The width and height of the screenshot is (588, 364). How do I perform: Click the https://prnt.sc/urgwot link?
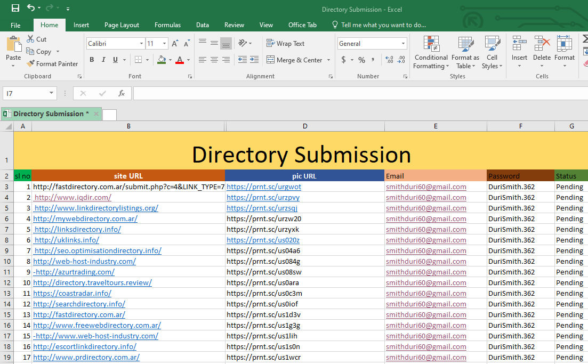pos(263,187)
